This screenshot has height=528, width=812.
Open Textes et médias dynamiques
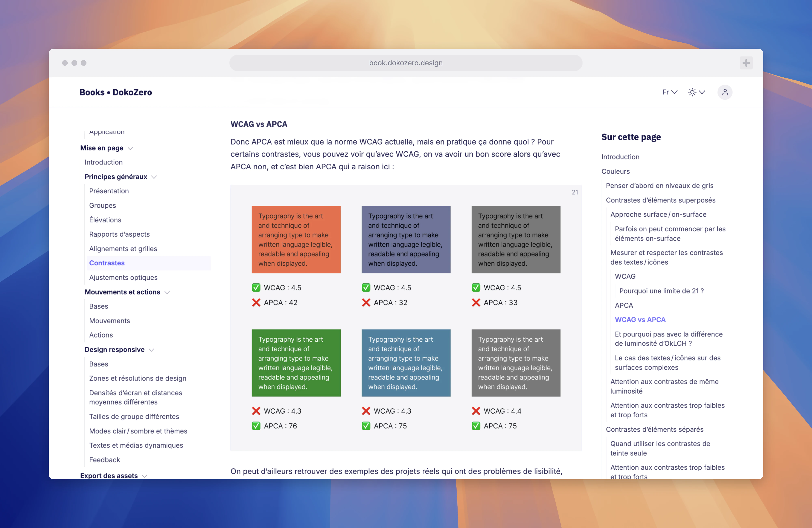coord(136,445)
